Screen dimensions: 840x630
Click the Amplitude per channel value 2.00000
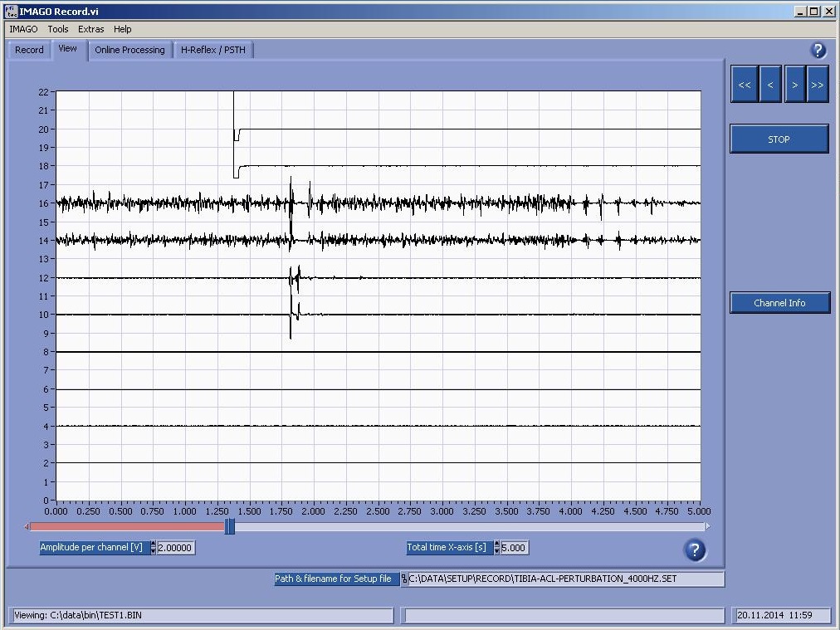(175, 548)
